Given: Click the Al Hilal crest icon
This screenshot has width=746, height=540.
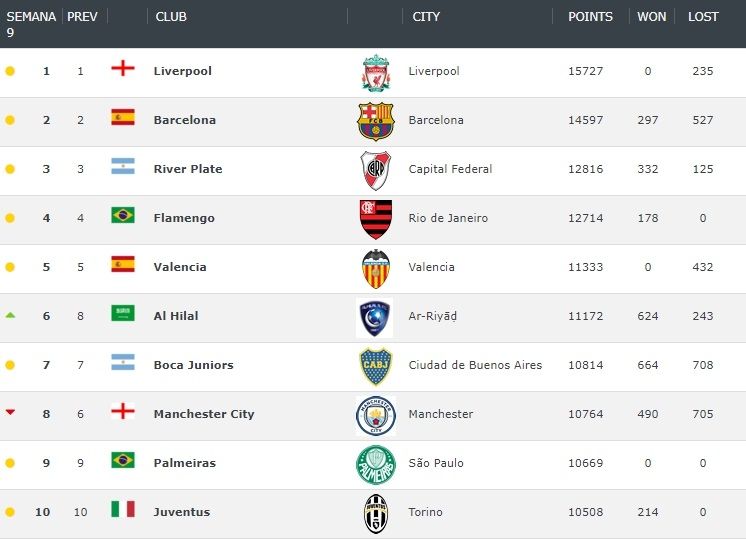Looking at the screenshot, I should point(375,317).
